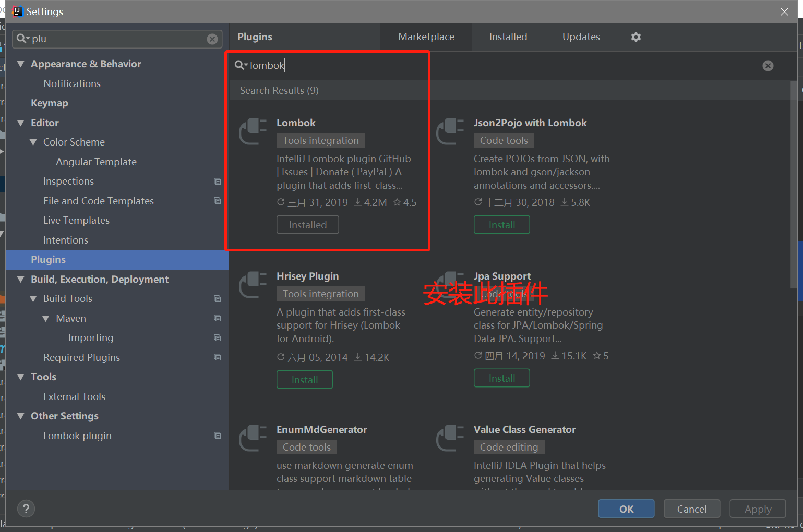Collapse the Color Scheme node

[33, 142]
